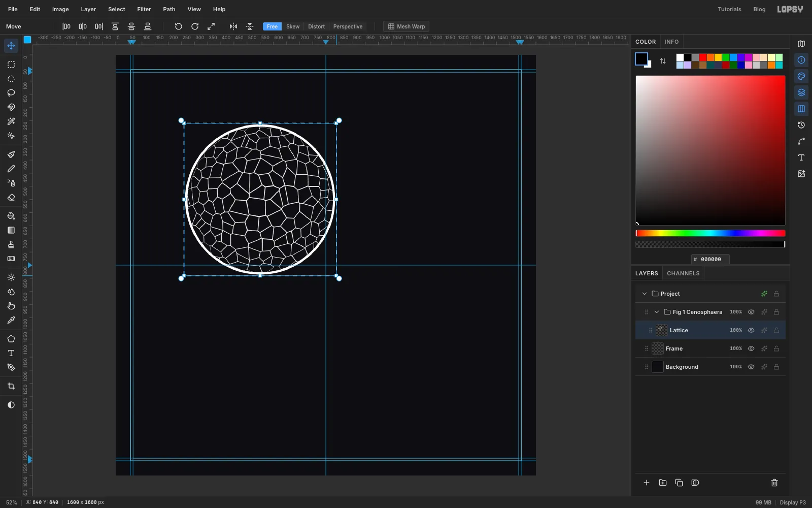The height and width of the screenshot is (508, 812).
Task: Pick the pen path tool
Action: (11, 367)
